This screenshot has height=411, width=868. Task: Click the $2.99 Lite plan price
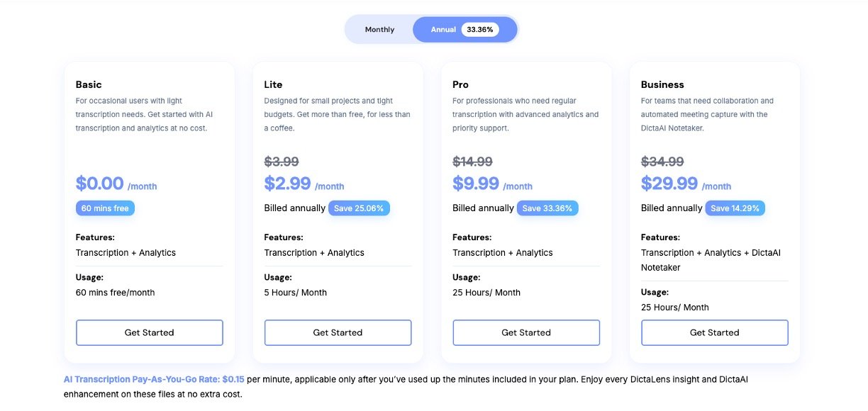(x=287, y=184)
